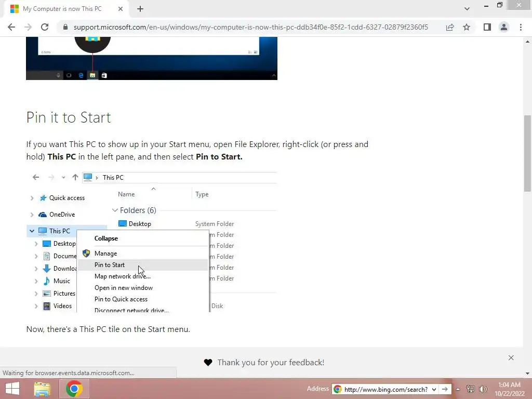Click the address bar URL field
532x399 pixels.
(251, 27)
